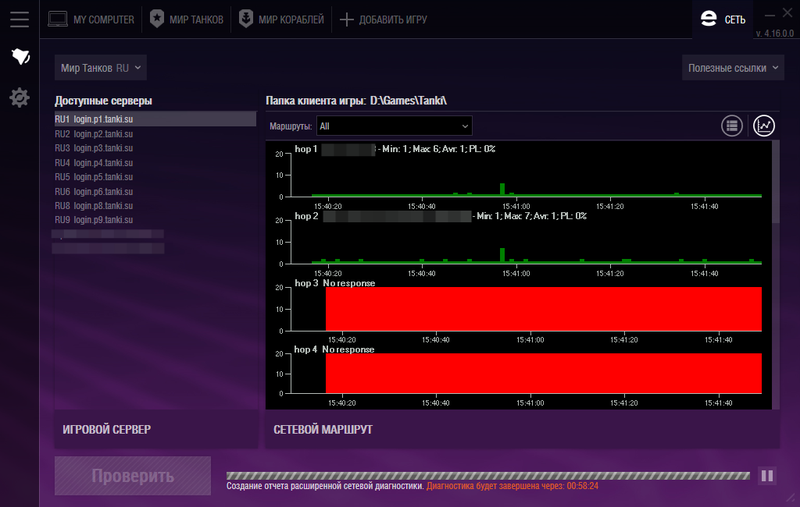Open settings gear in sidebar
This screenshot has width=800, height=507.
19,97
